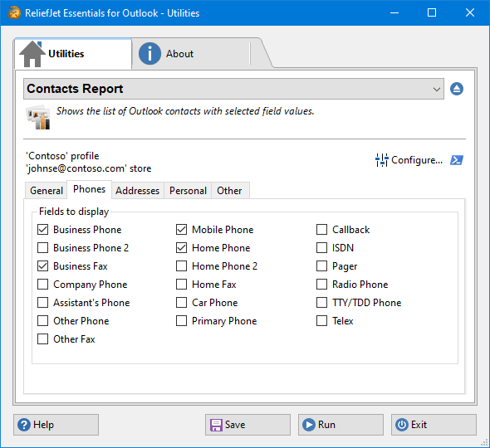This screenshot has height=448, width=490.
Task: Tick the Company Phone checkbox
Action: click(x=43, y=284)
